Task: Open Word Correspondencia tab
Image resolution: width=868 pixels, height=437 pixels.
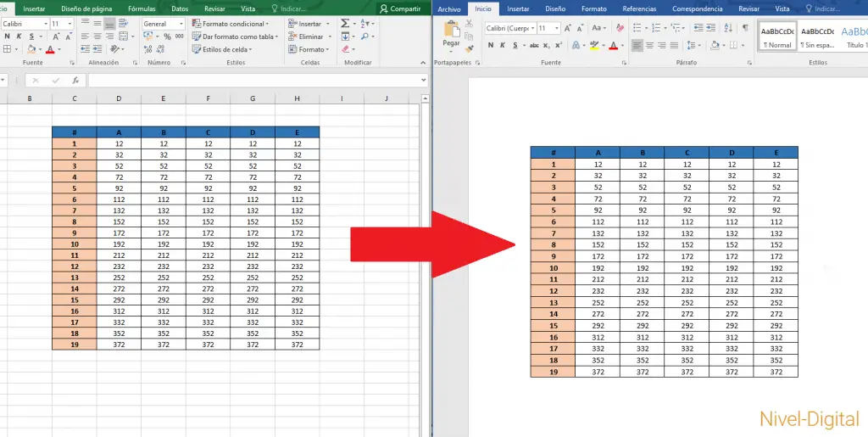Action: (697, 8)
